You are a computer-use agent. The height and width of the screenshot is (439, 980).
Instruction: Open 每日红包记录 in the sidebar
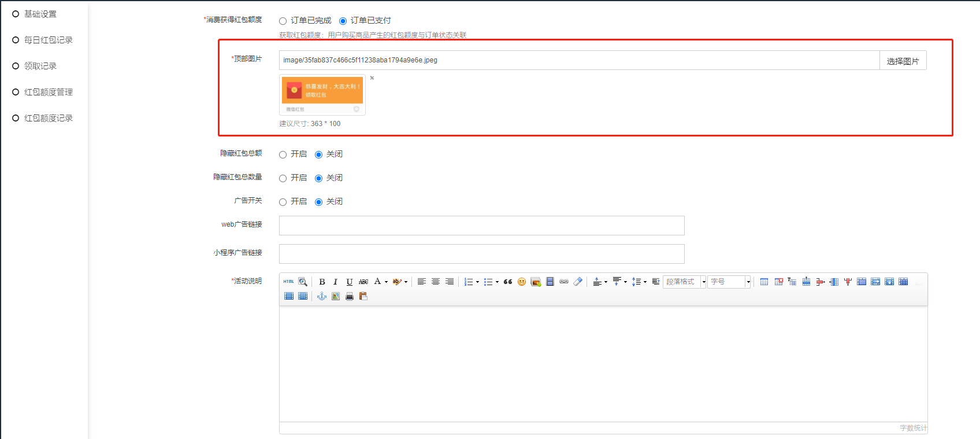48,40
